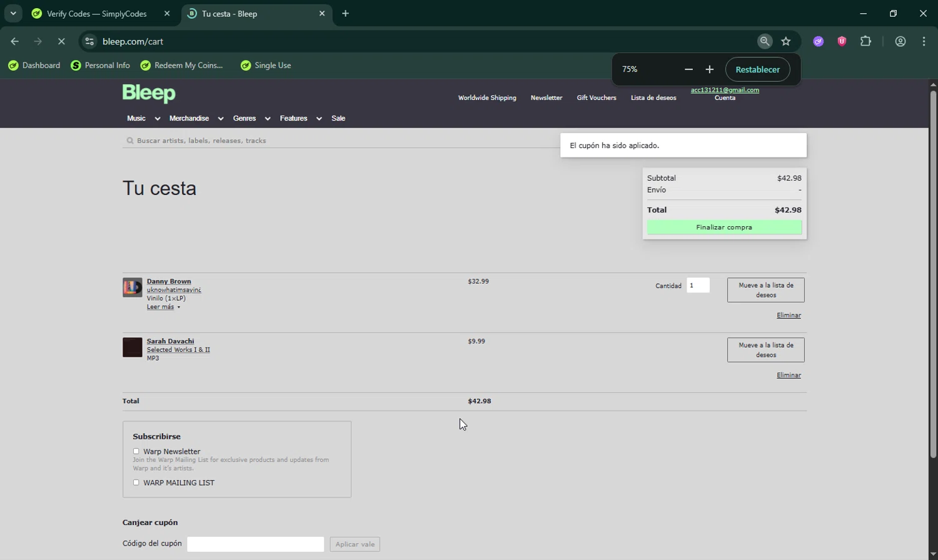The height and width of the screenshot is (560, 938).
Task: Open the purple extension icon in toolbar
Action: tap(819, 41)
